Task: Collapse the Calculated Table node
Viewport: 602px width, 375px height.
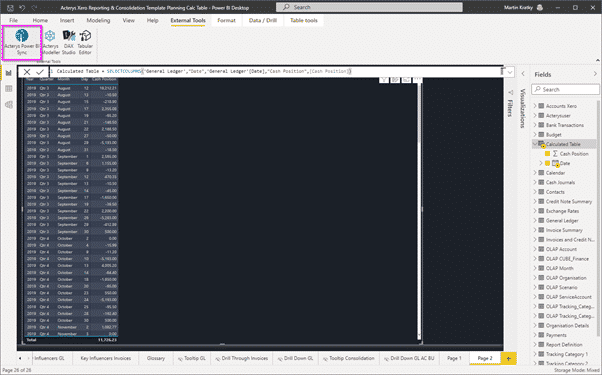Action: 535,144
